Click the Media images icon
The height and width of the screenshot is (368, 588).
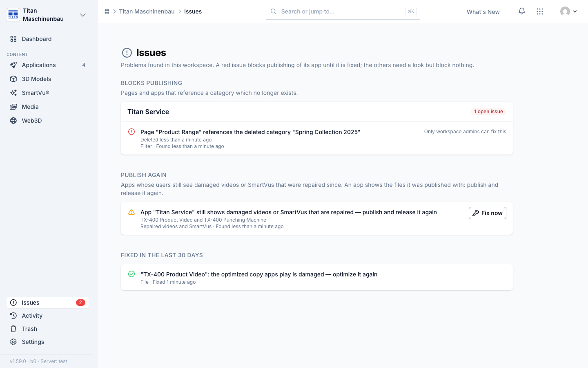[x=13, y=107]
